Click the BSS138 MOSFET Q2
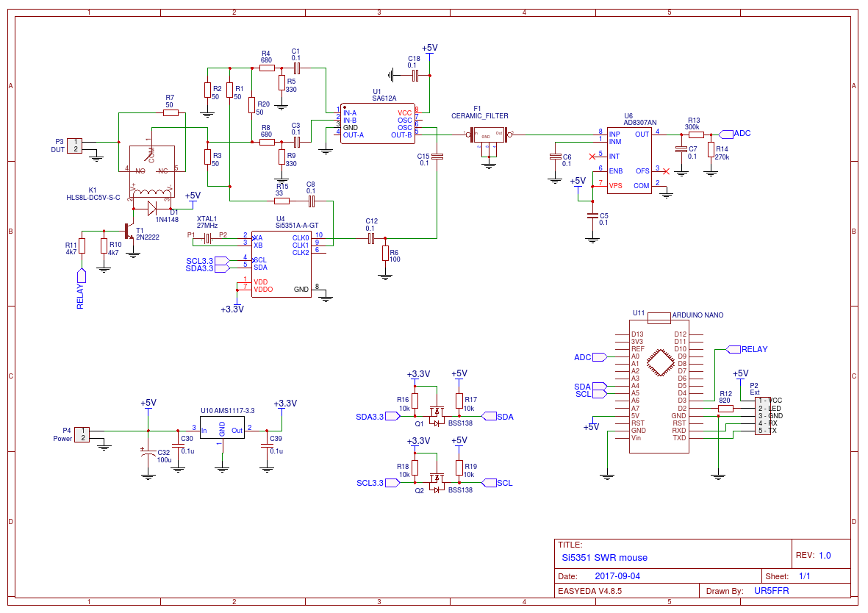 click(x=437, y=484)
